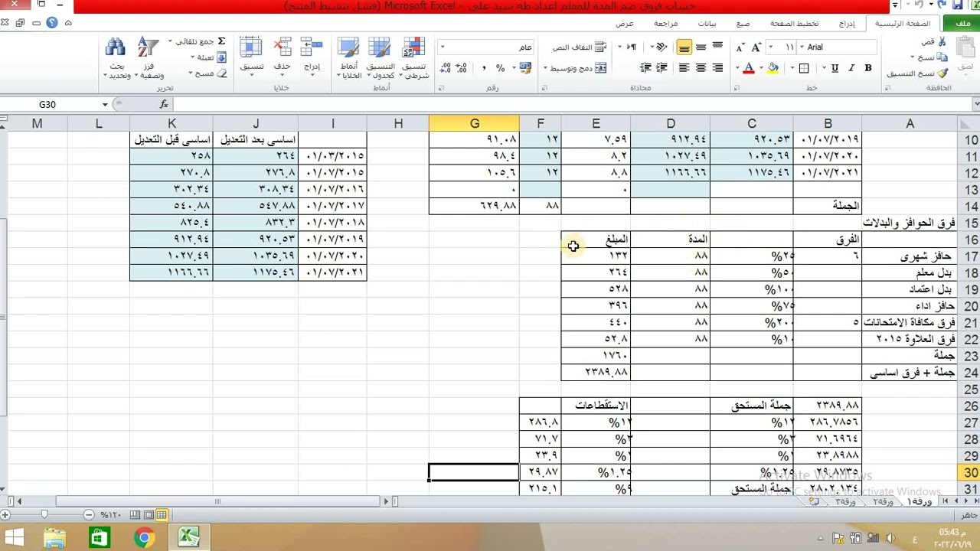Select sheet tab ورقة3
This screenshot has width=980, height=551.
845,501
